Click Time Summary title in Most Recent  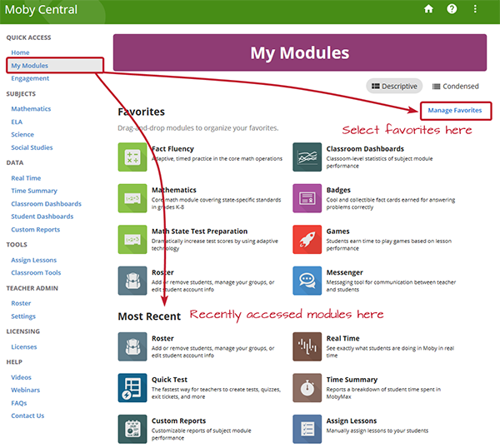352,380
